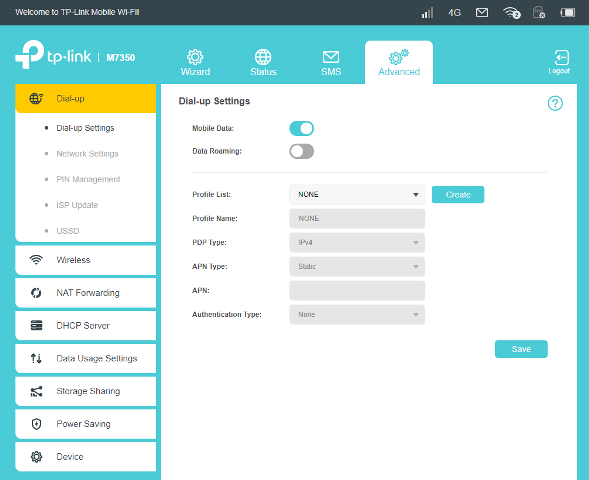This screenshot has width=589, height=480.
Task: Click the Advanced double-gear icon
Action: click(399, 57)
